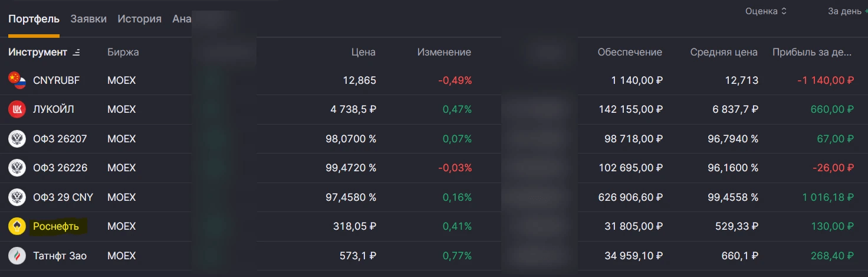
Task: Click the collateral value 34 959,10 ₽
Action: coord(634,256)
